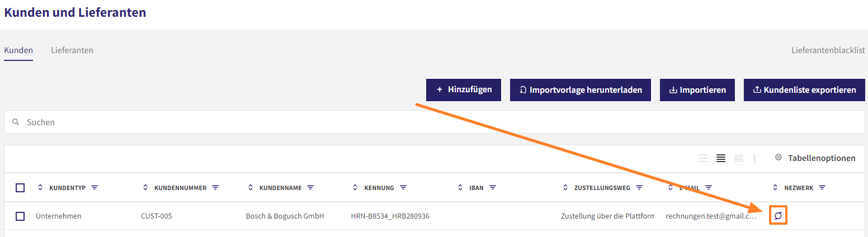Focus the Suchen search field
868x237 pixels.
[435, 122]
